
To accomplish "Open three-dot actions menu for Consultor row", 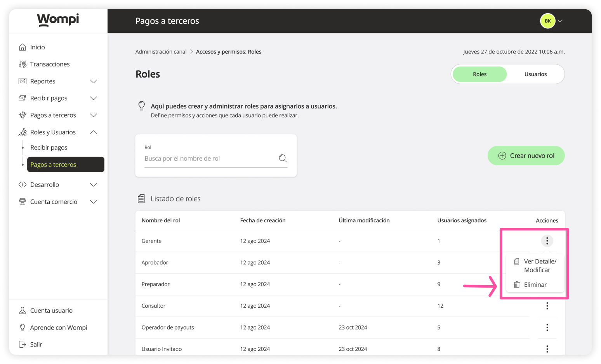I will click(547, 306).
